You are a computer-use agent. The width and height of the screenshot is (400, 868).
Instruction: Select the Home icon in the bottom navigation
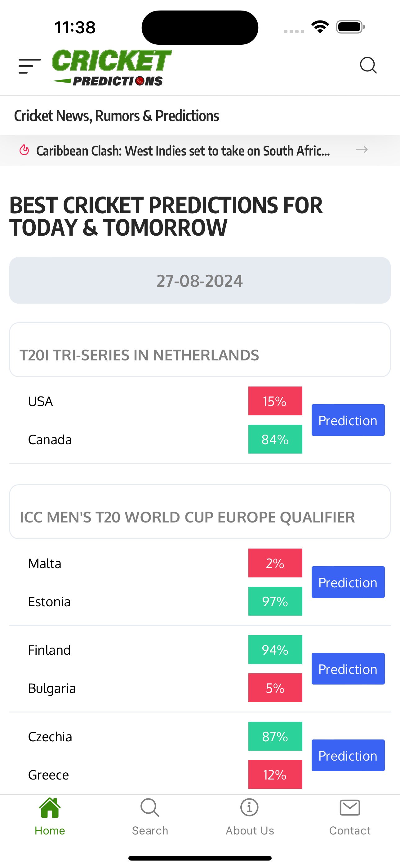click(49, 817)
